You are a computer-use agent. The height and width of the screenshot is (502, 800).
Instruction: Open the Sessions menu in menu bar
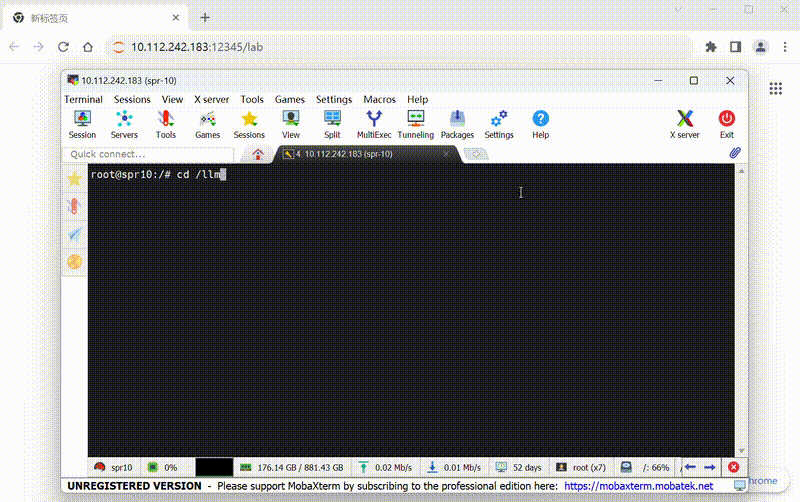point(132,99)
